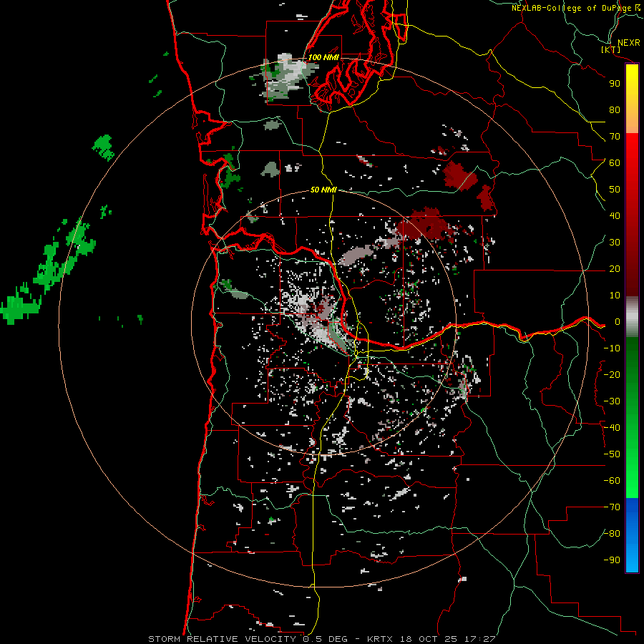Click the -10 scale value

point(612,348)
